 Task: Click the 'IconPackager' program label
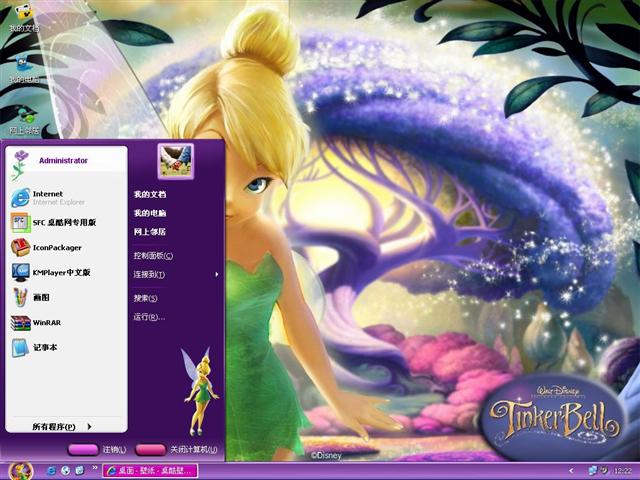coord(57,247)
